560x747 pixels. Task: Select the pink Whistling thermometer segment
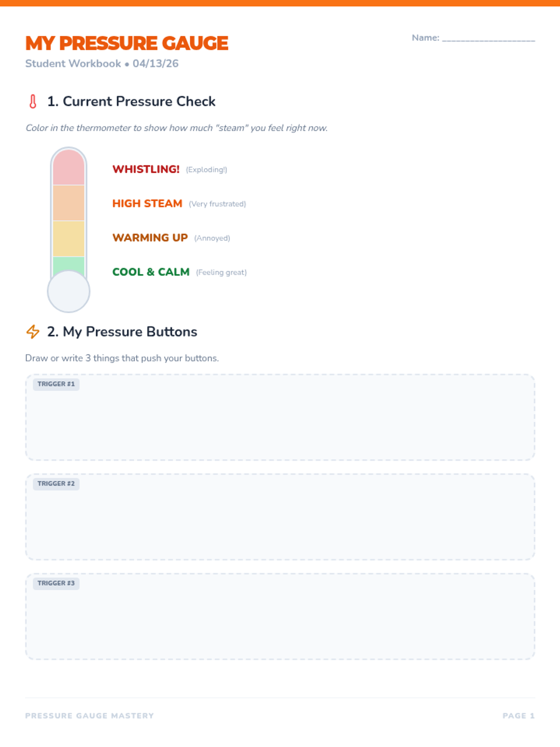(x=69, y=168)
